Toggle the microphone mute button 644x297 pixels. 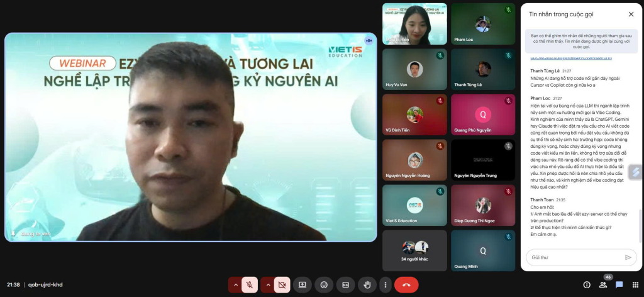point(249,284)
